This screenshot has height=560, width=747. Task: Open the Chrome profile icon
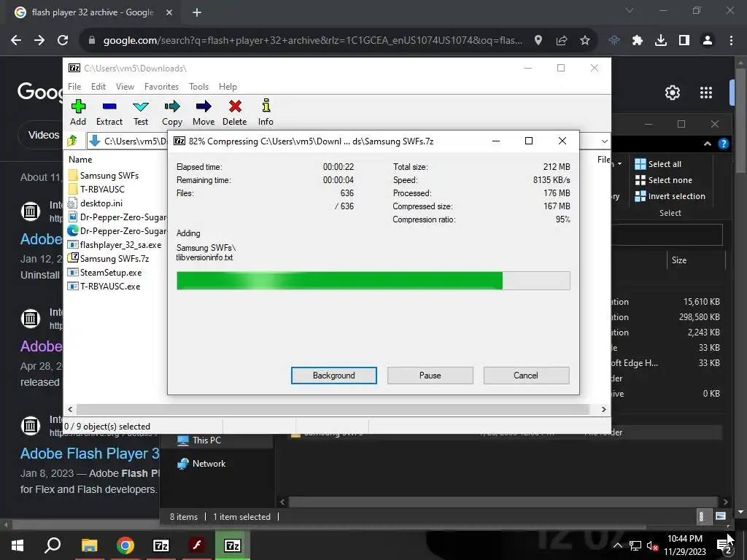click(x=708, y=41)
